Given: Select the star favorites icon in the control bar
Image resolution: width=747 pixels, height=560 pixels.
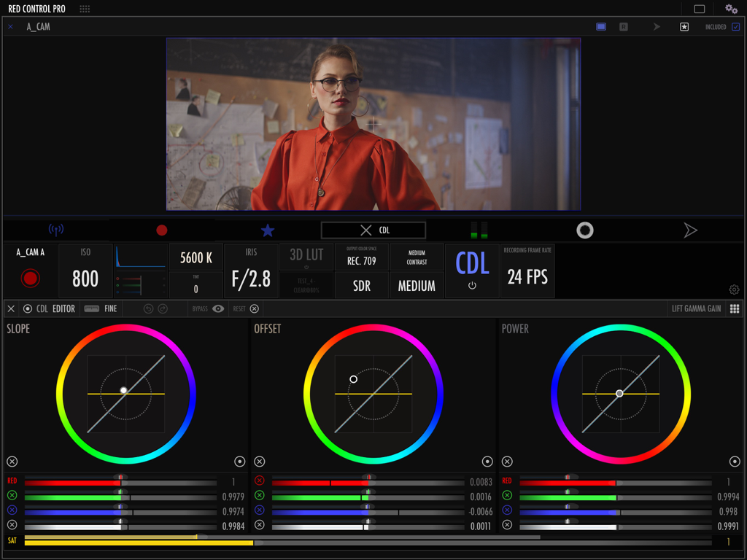Looking at the screenshot, I should click(x=268, y=230).
